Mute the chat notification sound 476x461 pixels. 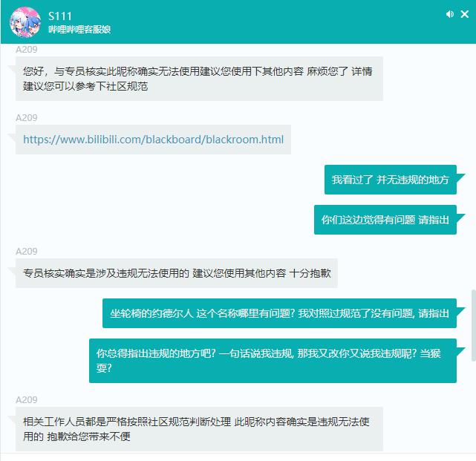(x=449, y=14)
